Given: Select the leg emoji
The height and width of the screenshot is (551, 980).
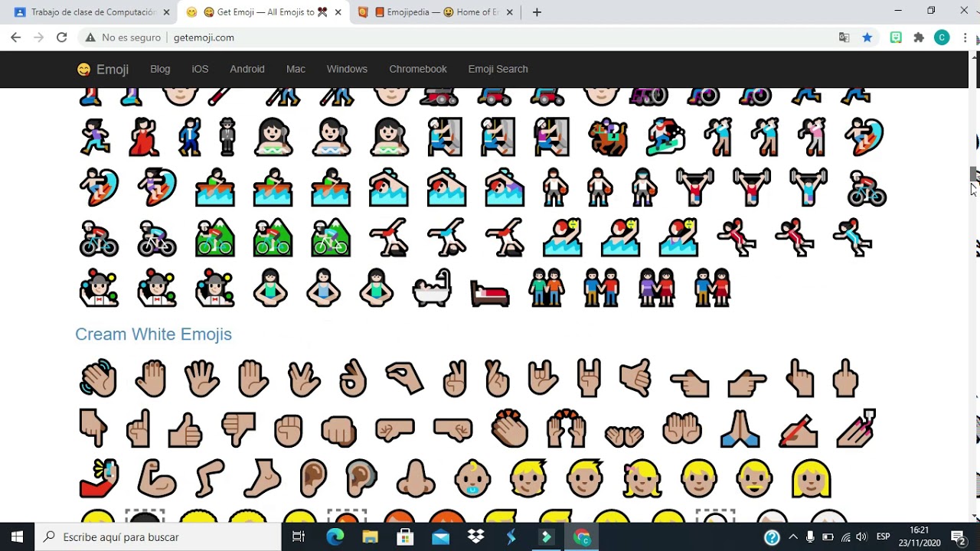Looking at the screenshot, I should [x=209, y=479].
